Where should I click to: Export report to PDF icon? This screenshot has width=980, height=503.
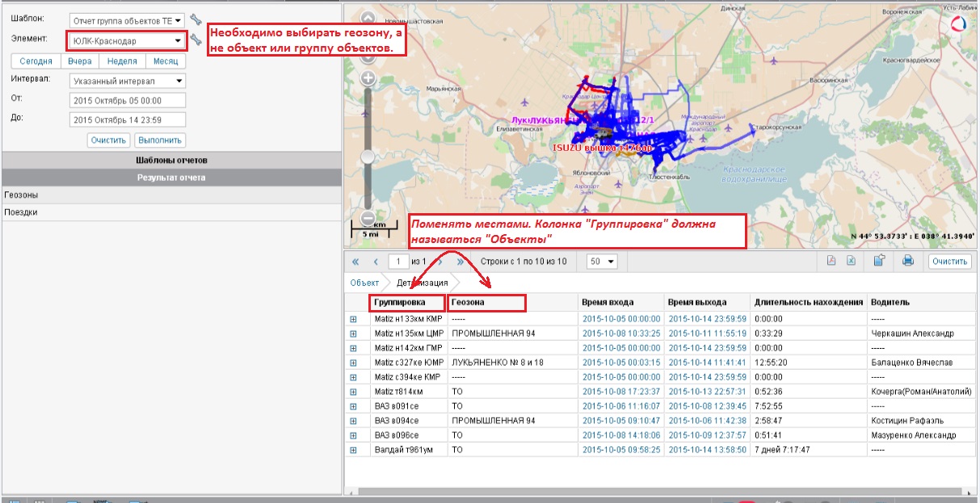831,261
